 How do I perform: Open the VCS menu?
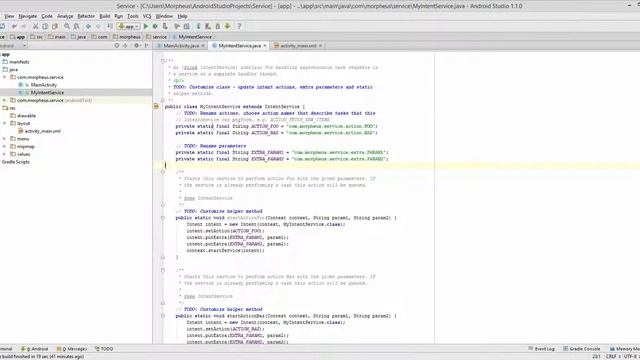[x=147, y=16]
